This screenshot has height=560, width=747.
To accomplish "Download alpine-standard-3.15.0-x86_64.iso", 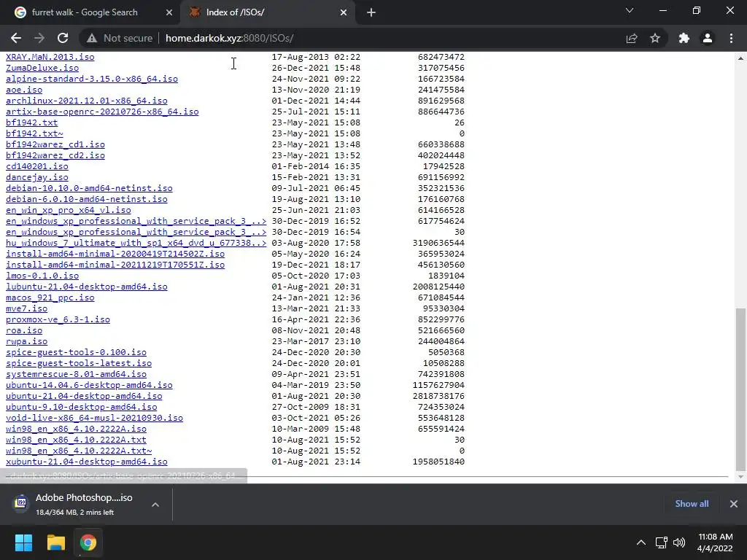I will pyautogui.click(x=92, y=79).
